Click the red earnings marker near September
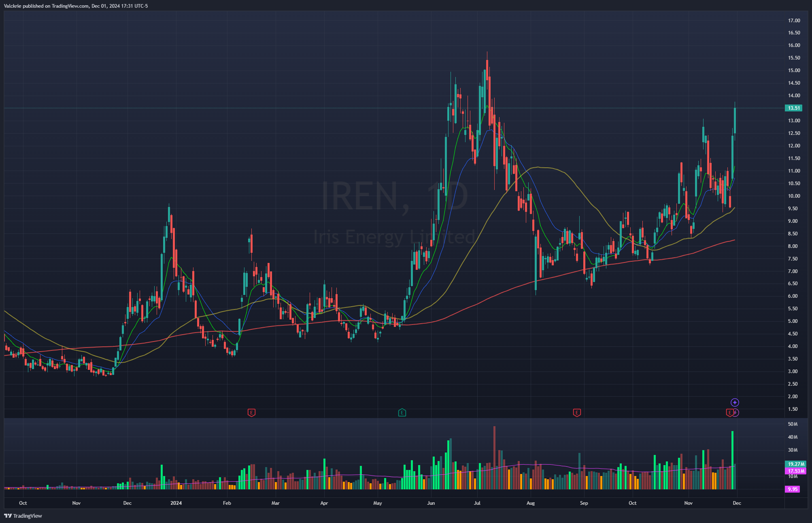 pyautogui.click(x=577, y=413)
